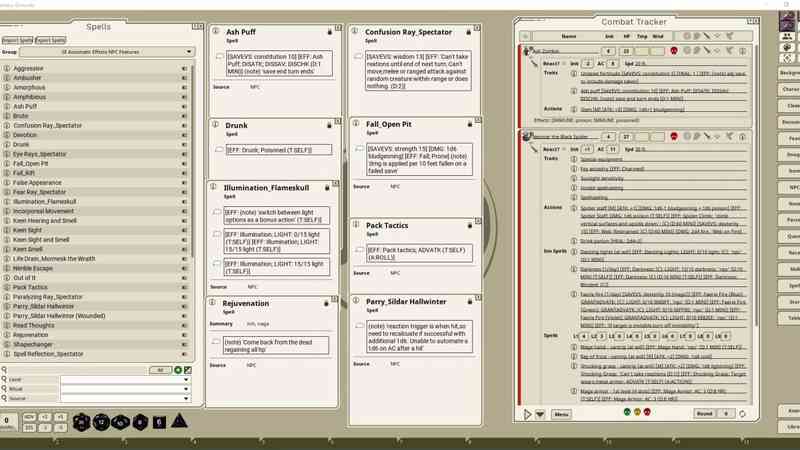
Task: Roll the d20 die
Action: [x=79, y=422]
